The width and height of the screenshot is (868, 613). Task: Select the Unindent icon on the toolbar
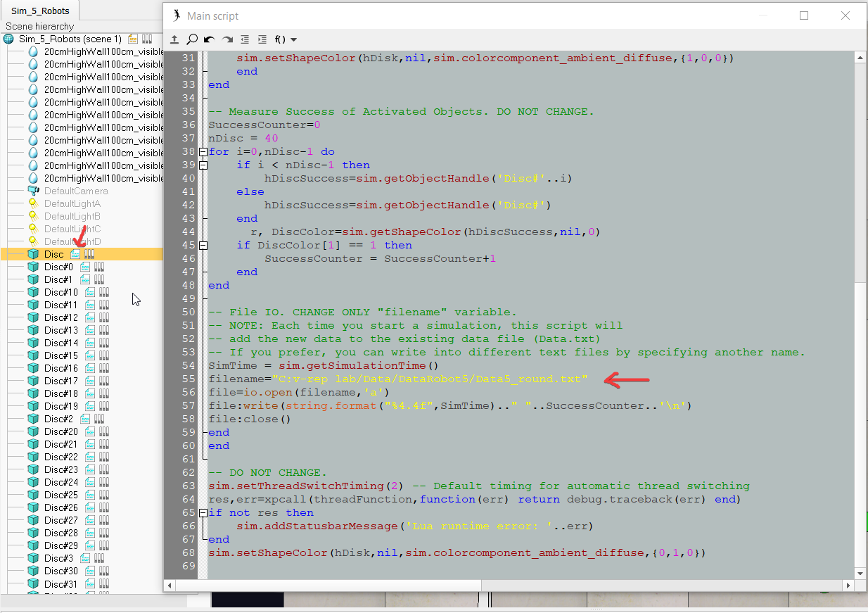click(245, 39)
